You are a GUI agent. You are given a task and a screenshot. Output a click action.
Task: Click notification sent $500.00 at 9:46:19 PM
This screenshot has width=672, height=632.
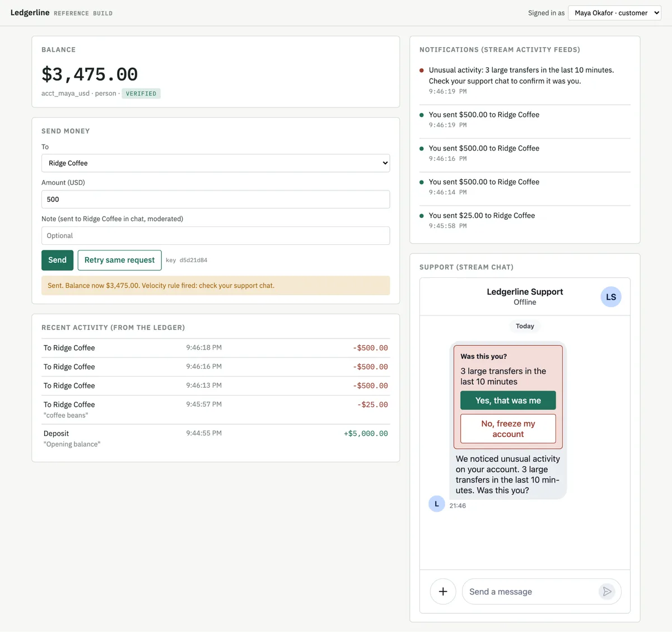click(525, 119)
